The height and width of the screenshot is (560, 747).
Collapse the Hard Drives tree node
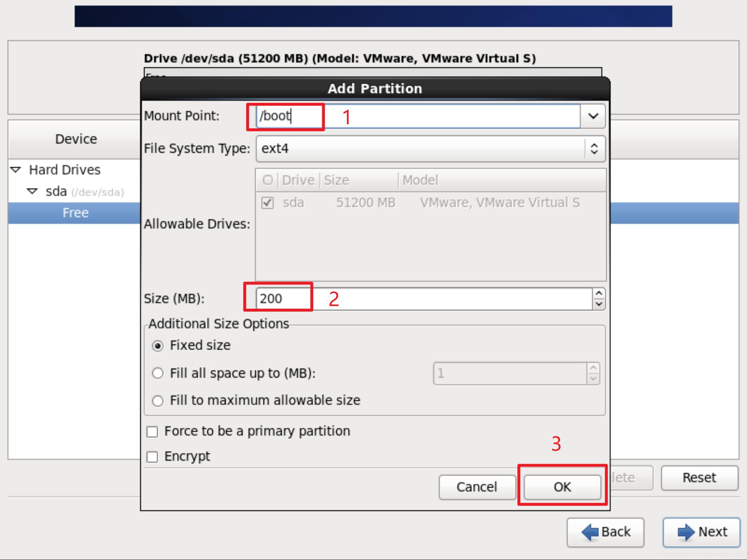(x=16, y=170)
